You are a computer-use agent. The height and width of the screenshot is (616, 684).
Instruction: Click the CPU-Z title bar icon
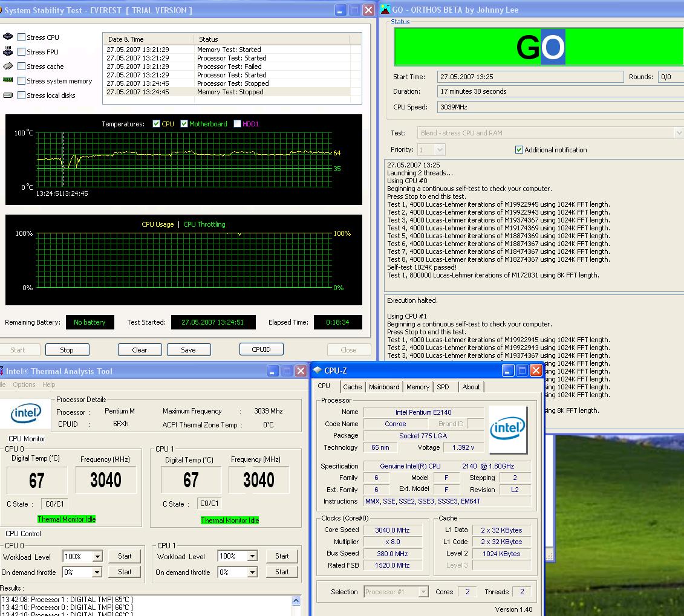(317, 371)
